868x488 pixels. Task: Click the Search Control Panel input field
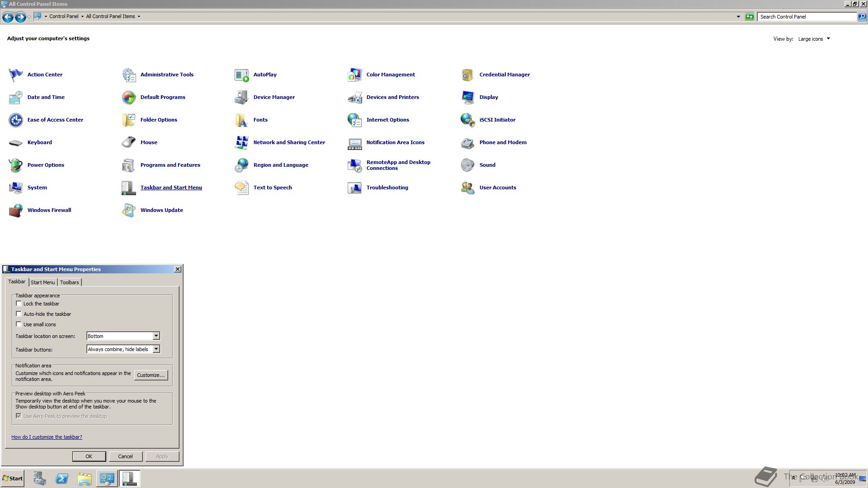[807, 17]
